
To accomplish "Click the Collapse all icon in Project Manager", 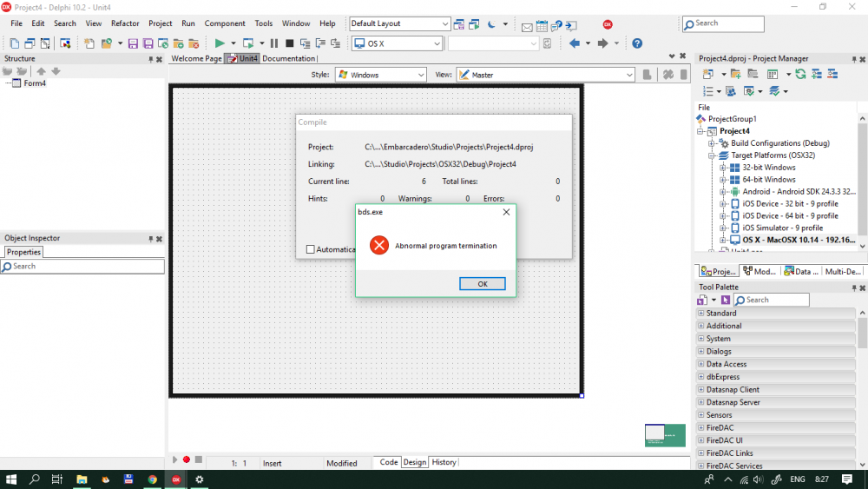I will tap(832, 74).
